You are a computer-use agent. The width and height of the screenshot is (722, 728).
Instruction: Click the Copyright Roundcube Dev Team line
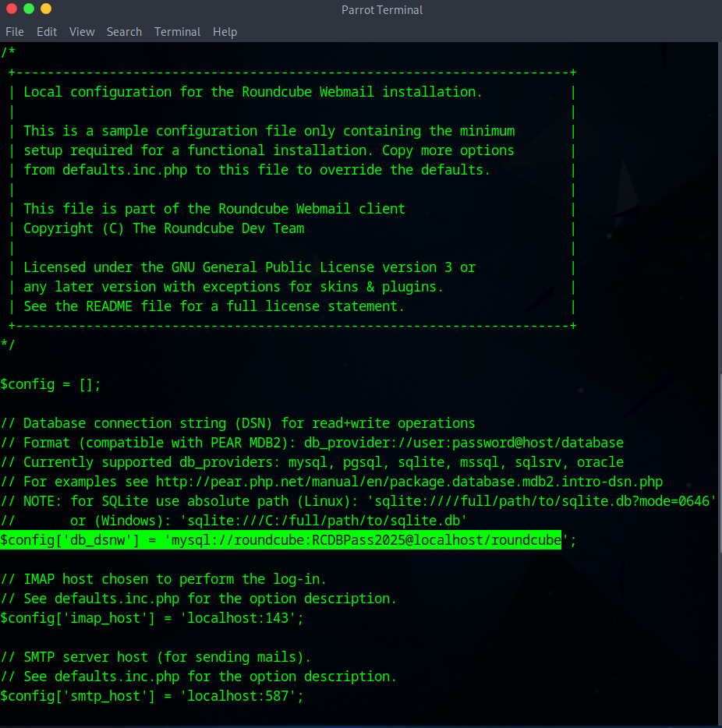(164, 228)
